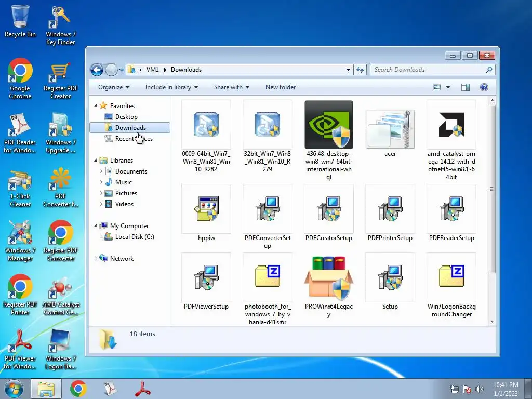Image resolution: width=532 pixels, height=399 pixels.
Task: Open Windows 7 Upgrade shortcut
Action: [60, 133]
